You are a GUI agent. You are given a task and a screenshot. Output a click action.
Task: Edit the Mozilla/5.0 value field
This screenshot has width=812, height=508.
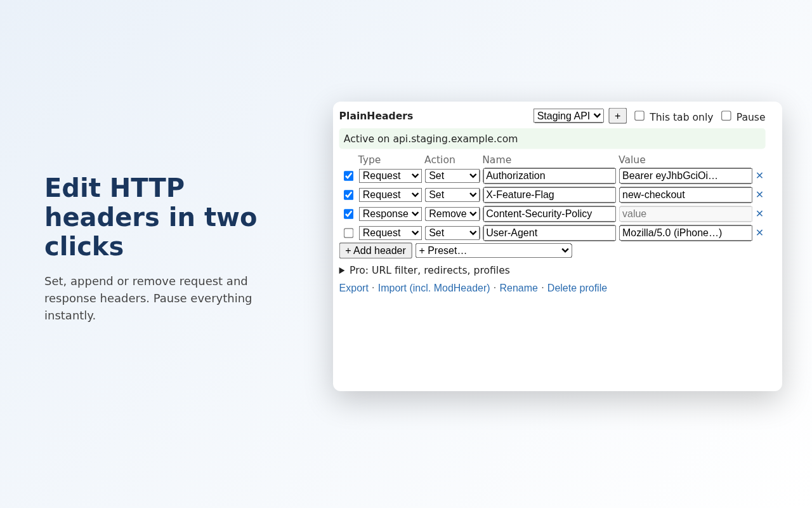click(x=686, y=233)
